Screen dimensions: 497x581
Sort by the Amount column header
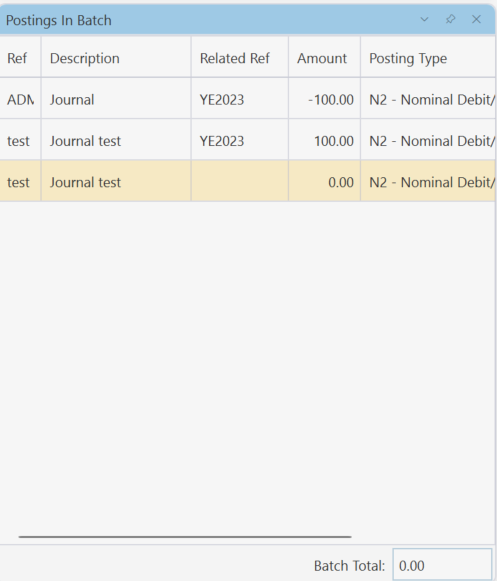324,58
